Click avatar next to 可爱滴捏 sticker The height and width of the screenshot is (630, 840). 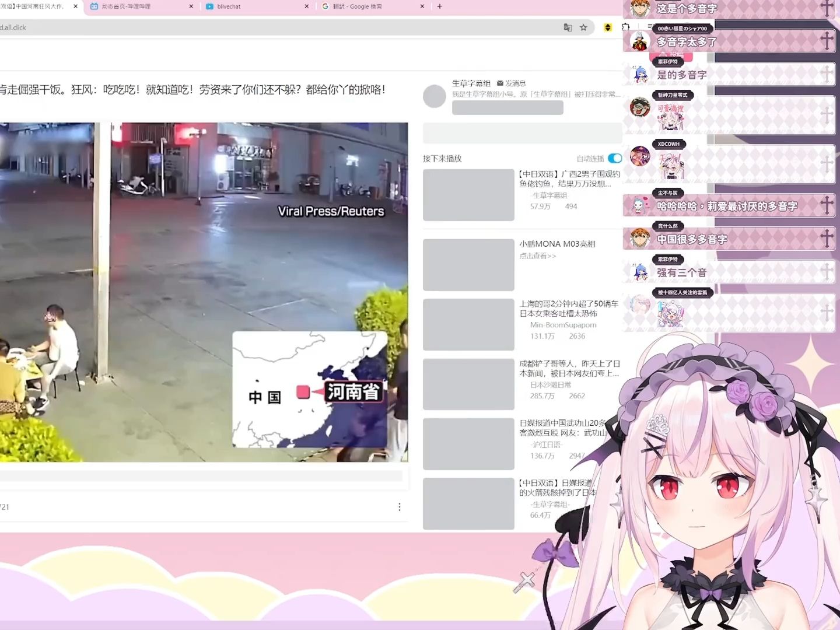click(x=640, y=107)
